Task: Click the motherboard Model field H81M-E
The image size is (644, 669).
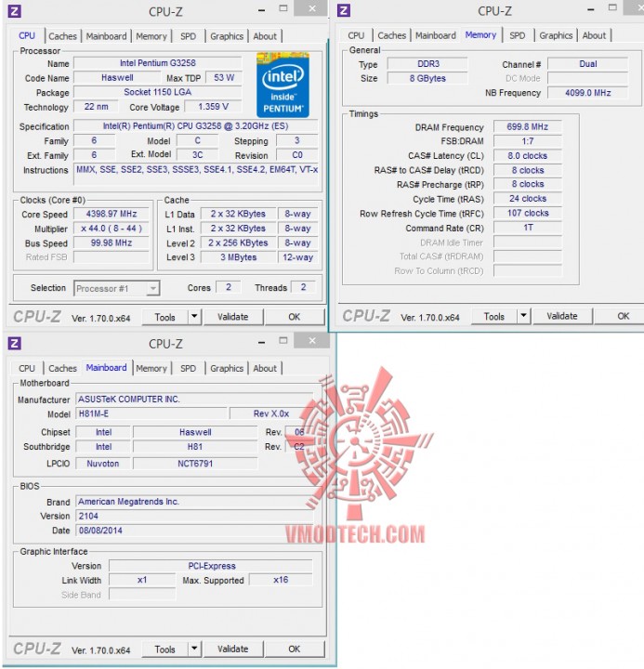Action: [x=151, y=413]
